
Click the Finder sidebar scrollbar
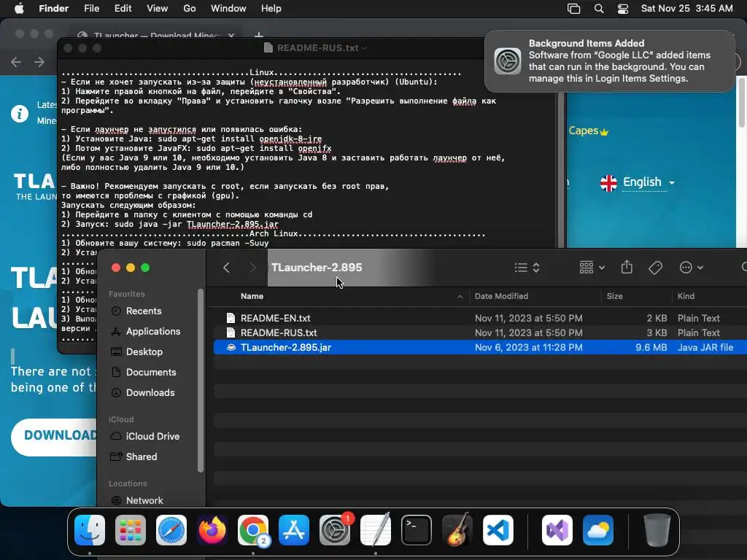click(x=201, y=381)
